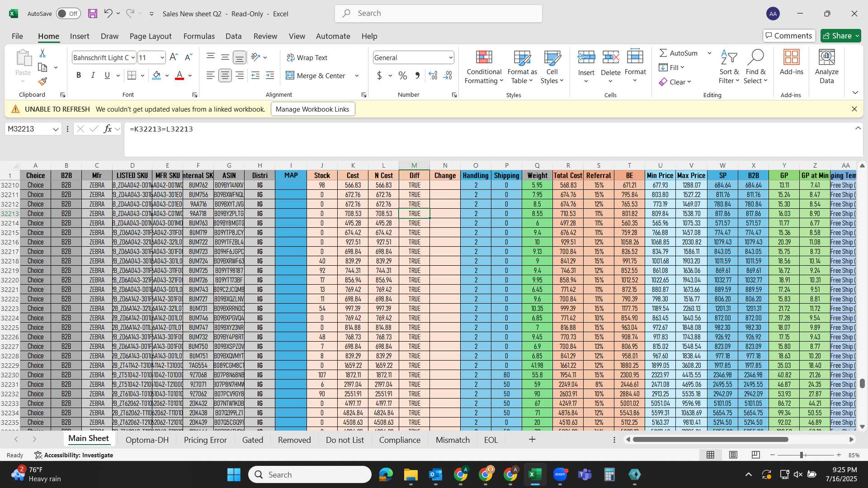Click the Increase Indent icon
Viewport: 868px width, 488px height.
click(270, 75)
